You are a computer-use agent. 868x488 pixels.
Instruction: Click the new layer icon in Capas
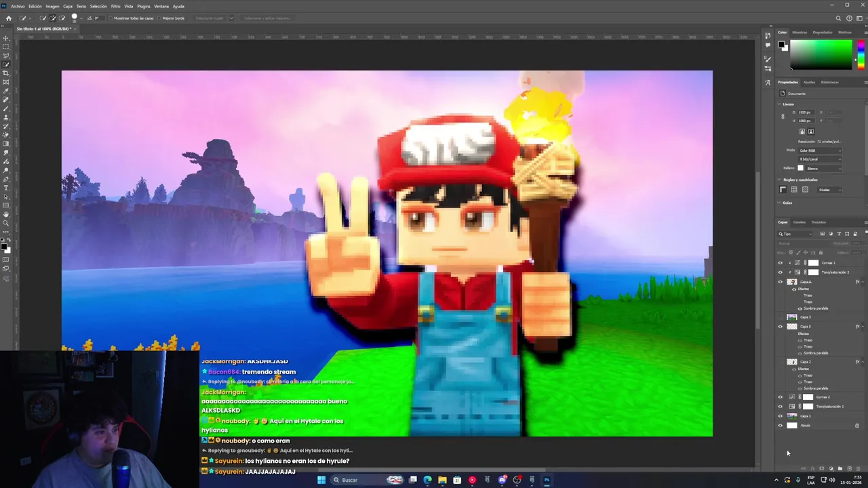pos(850,468)
